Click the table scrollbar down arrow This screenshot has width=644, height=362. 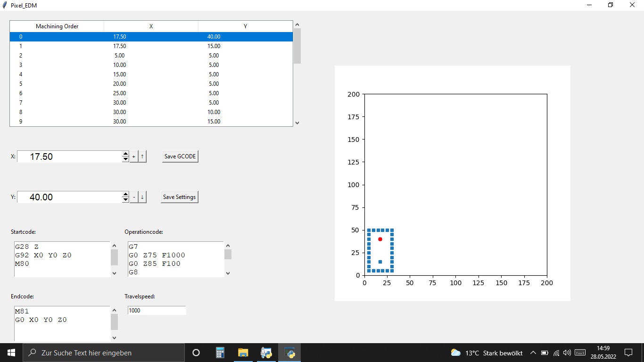pyautogui.click(x=297, y=123)
